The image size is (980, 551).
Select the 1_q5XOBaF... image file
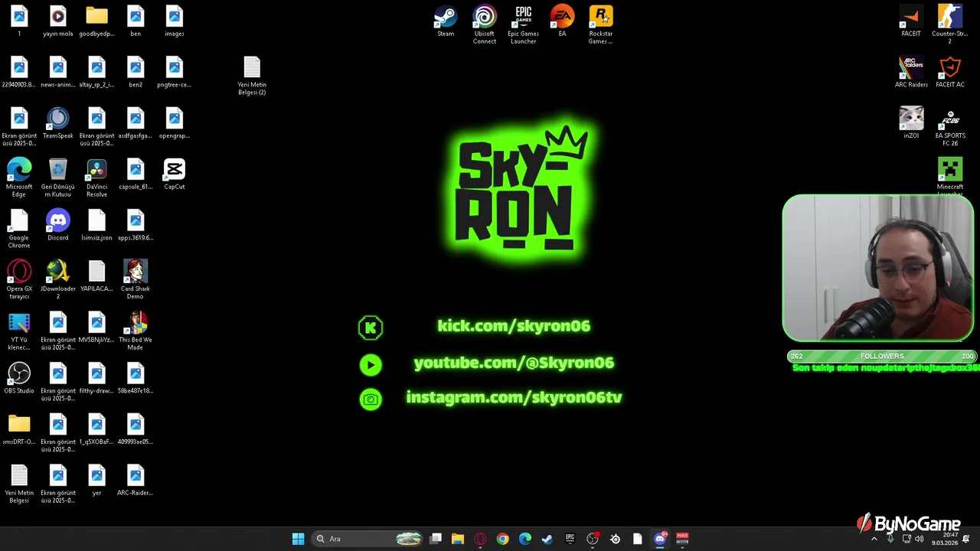(x=96, y=429)
